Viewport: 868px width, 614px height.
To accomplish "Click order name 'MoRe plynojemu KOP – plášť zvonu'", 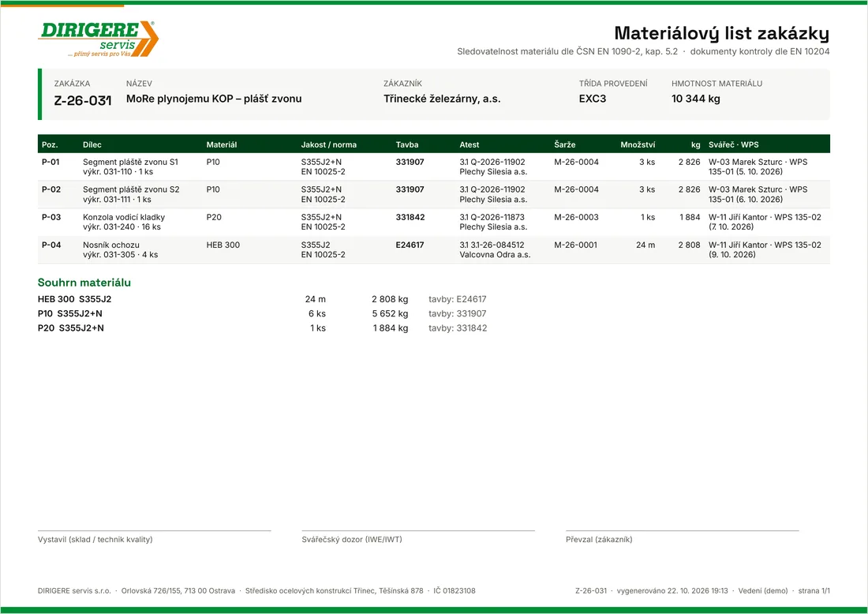I will 214,99.
